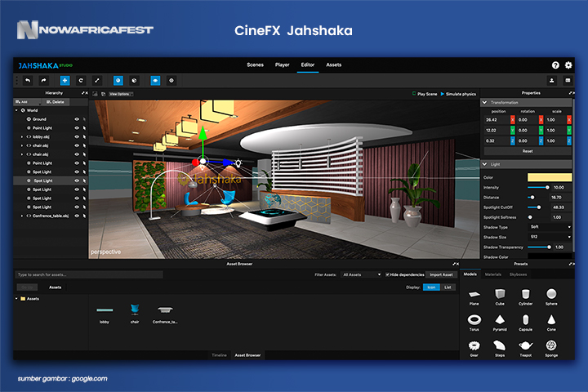The image size is (588, 392).
Task: Click the blue highlighted globe space icon
Action: click(x=118, y=80)
